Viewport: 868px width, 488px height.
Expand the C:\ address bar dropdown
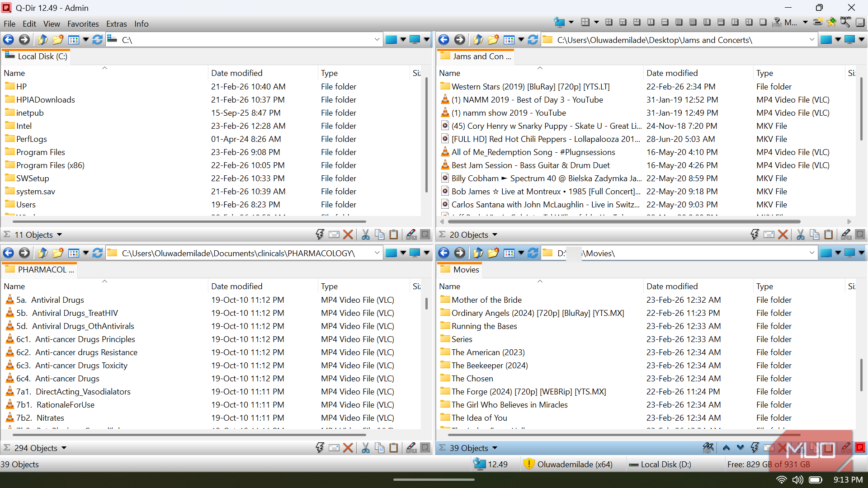click(x=377, y=40)
